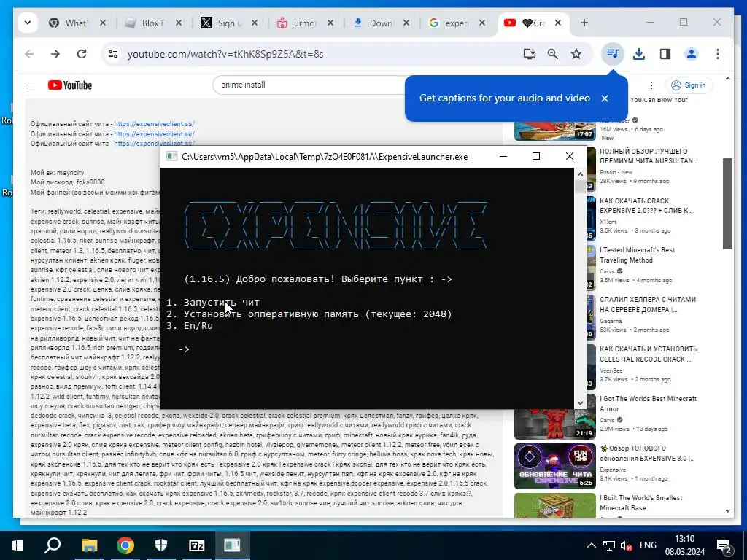Open video ПОЛНЫЙ ОБЗОР ЛУЧШЕГО ПРЕМИУМ ЧИТА

pos(648,156)
